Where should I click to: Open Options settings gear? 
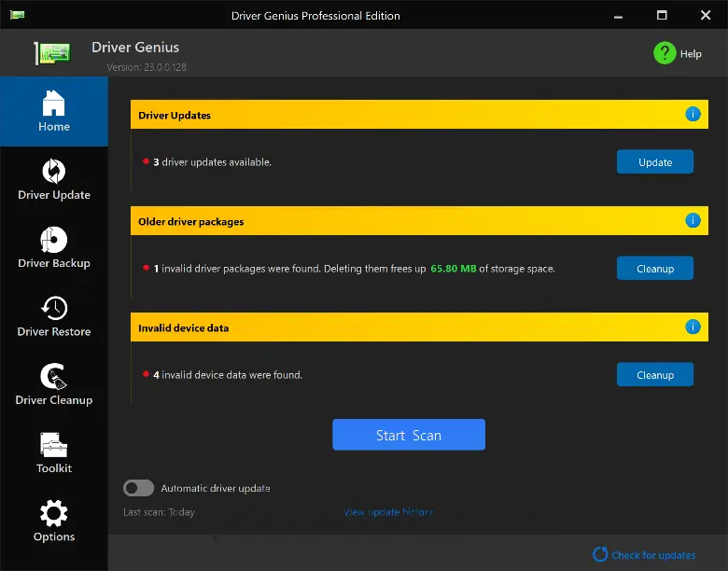point(53,521)
